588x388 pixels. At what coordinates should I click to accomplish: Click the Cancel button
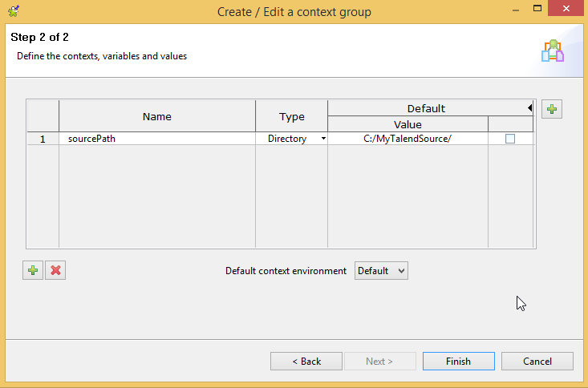(537, 361)
